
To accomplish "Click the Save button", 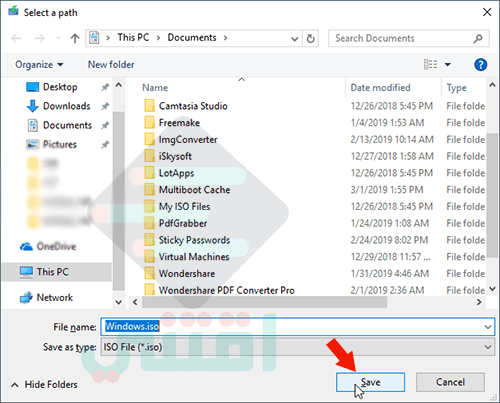I will [x=370, y=382].
